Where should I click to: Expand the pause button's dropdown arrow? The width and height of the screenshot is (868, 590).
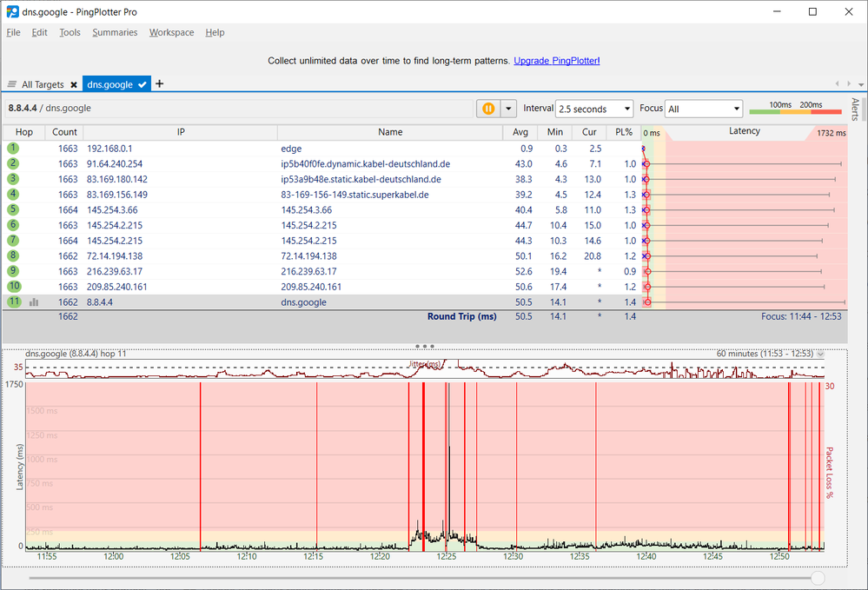[x=508, y=109]
